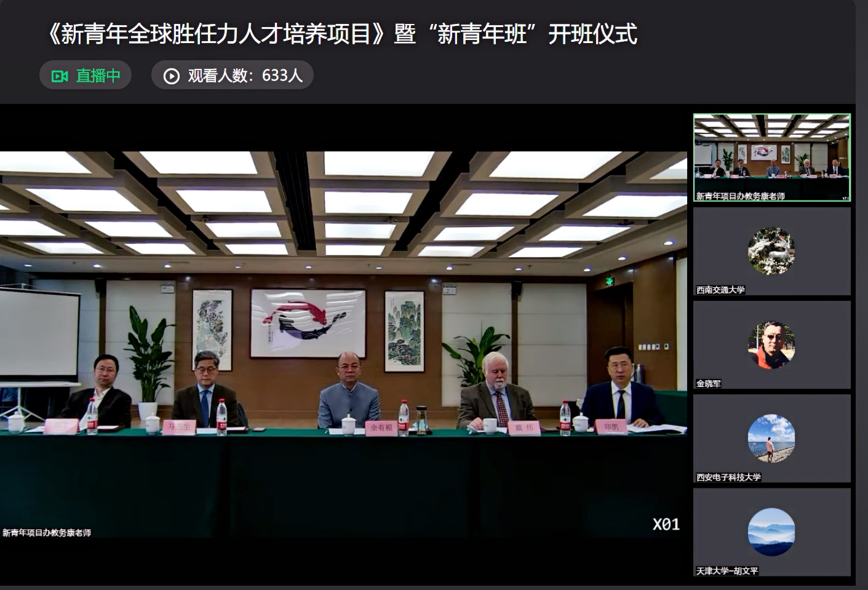Click the small mark at first thumbnail's corner
Image resolution: width=868 pixels, height=590 pixels.
(x=844, y=197)
